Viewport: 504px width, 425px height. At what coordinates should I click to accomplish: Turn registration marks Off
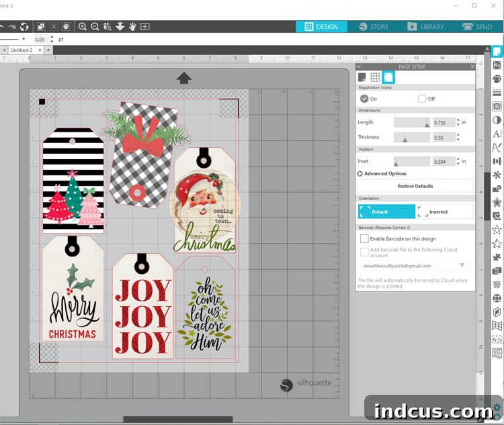(x=422, y=99)
